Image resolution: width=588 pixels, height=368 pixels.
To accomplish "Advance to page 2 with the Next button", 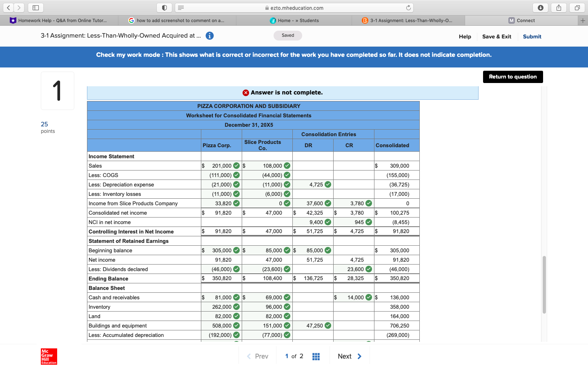I will (x=349, y=356).
